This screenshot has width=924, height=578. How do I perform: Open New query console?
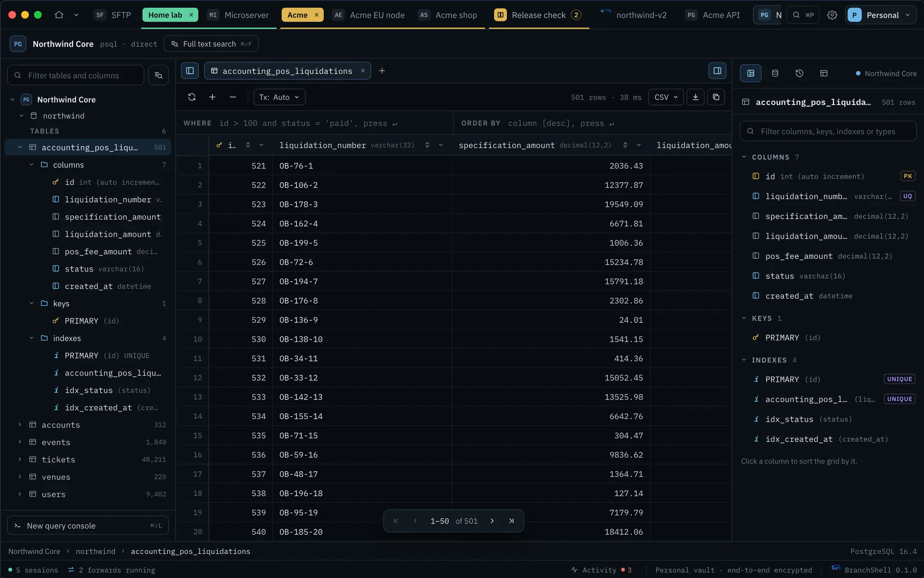(x=88, y=526)
